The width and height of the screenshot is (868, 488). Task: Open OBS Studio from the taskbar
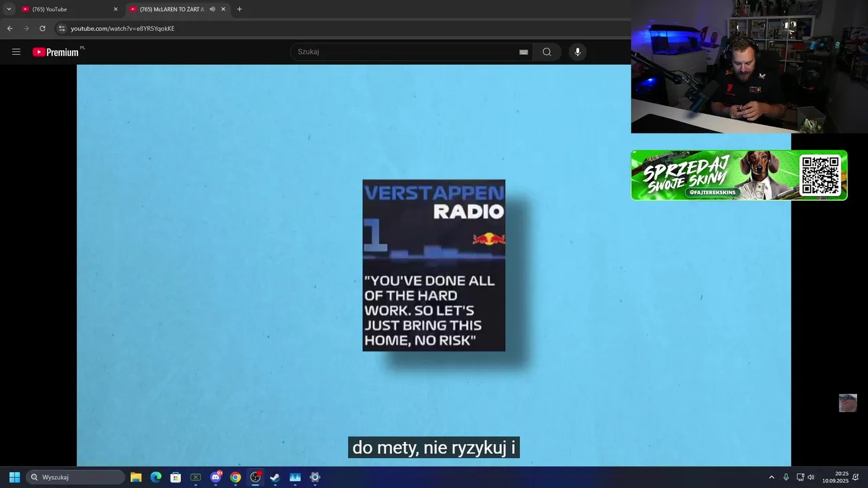[x=256, y=477]
